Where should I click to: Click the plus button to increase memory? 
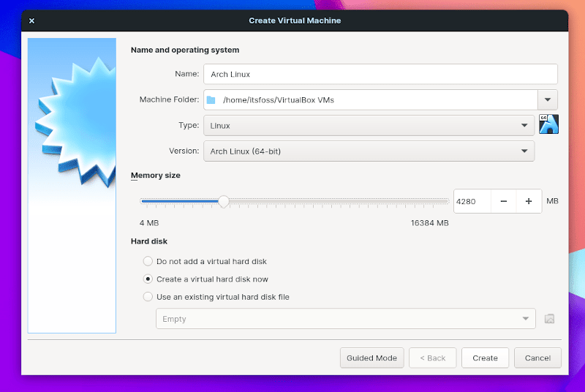point(529,201)
